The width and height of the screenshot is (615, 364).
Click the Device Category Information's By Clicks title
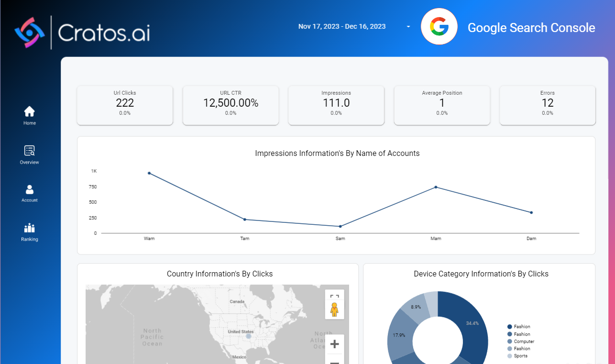point(481,274)
